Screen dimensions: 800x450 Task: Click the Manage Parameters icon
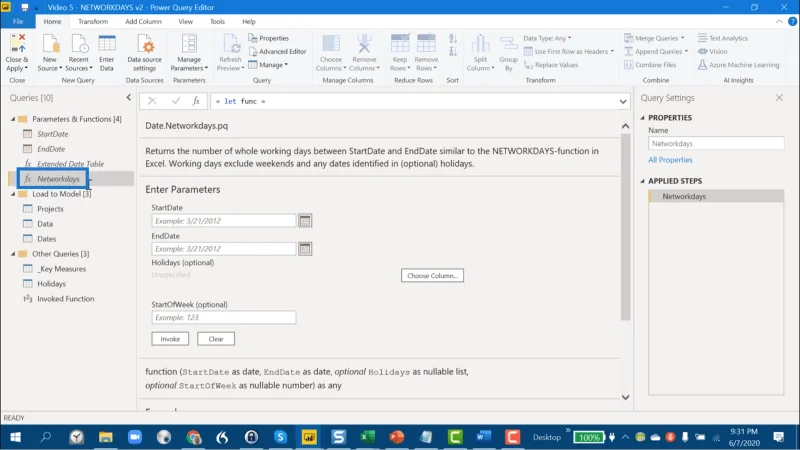tap(189, 43)
